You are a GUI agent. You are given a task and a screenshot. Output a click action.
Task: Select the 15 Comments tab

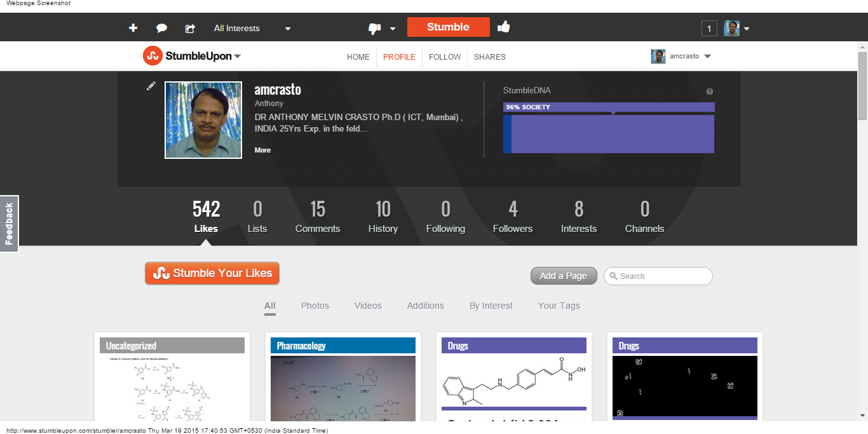click(318, 217)
